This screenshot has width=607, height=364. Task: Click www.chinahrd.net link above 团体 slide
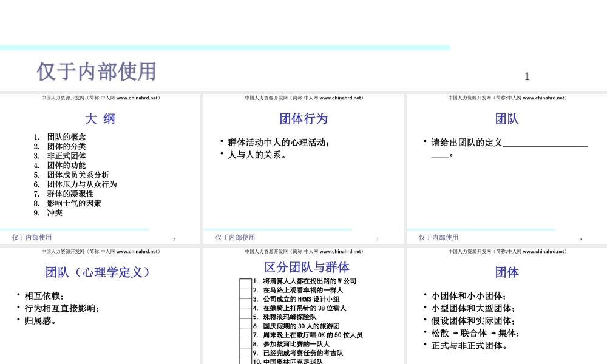coord(543,251)
